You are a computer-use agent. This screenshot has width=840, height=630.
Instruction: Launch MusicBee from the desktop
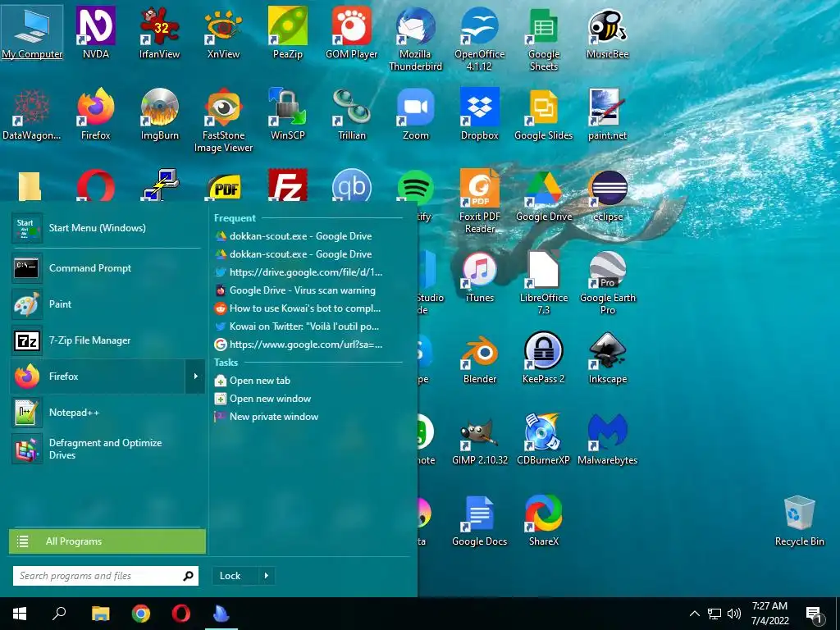pos(608,32)
